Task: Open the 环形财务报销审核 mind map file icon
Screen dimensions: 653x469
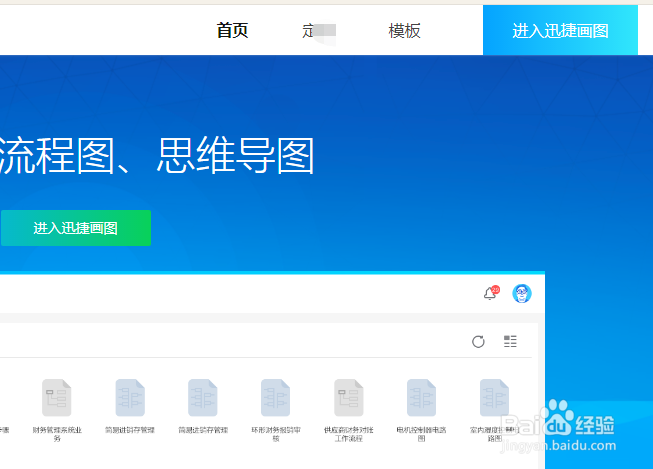Action: [275, 398]
